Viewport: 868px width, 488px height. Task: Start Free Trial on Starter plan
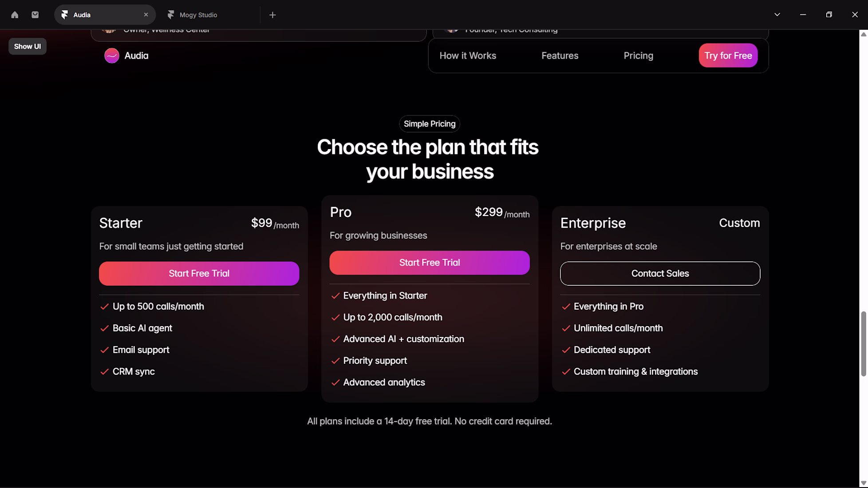pos(199,273)
